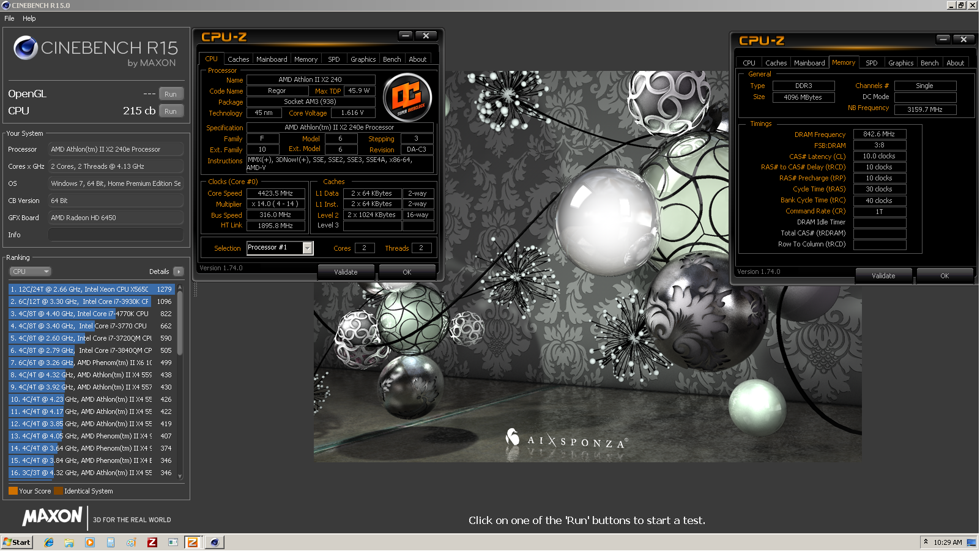Image resolution: width=980 pixels, height=554 pixels.
Task: Open the Start menu
Action: click(x=17, y=542)
